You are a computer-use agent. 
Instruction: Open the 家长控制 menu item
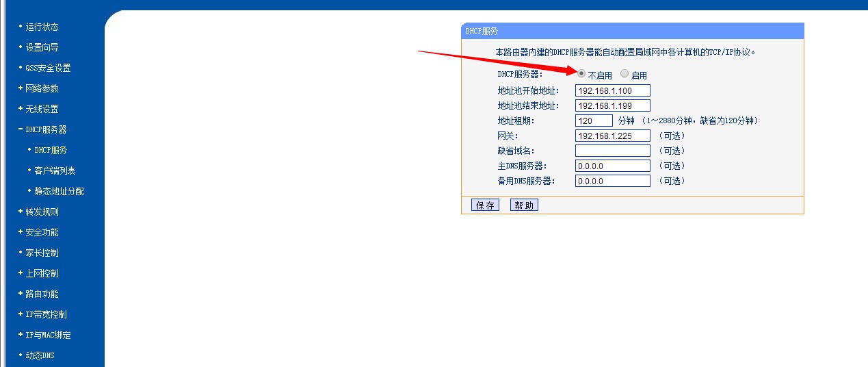[x=42, y=253]
